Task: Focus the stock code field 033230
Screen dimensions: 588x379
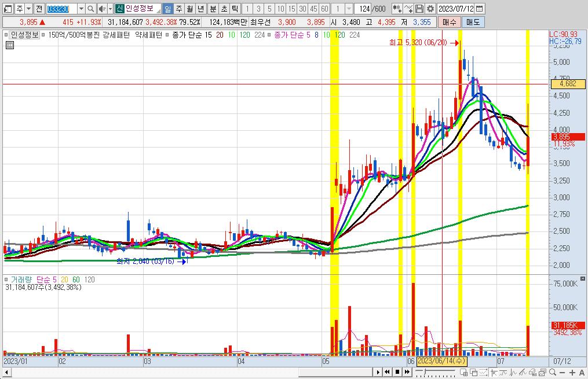Action: 61,9
